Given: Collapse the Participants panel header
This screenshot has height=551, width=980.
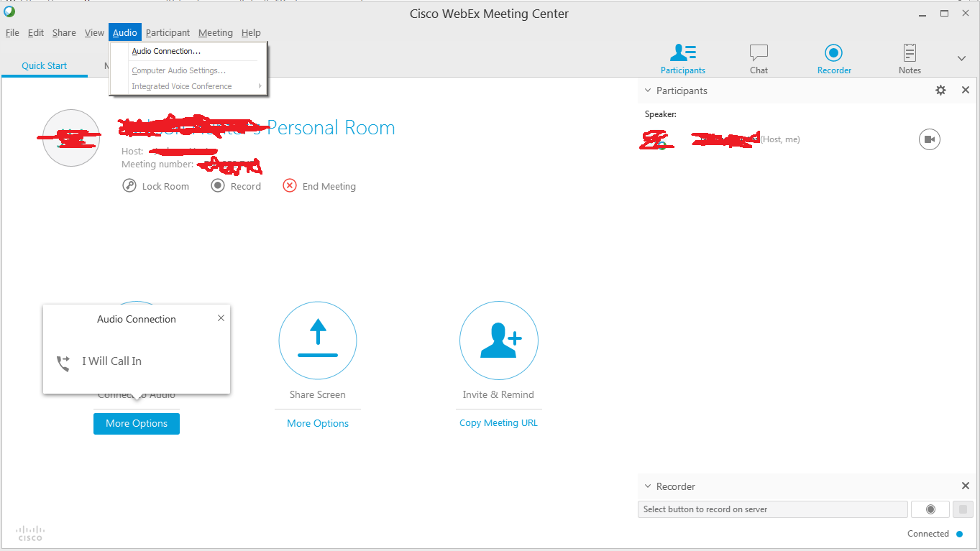Looking at the screenshot, I should pos(648,91).
